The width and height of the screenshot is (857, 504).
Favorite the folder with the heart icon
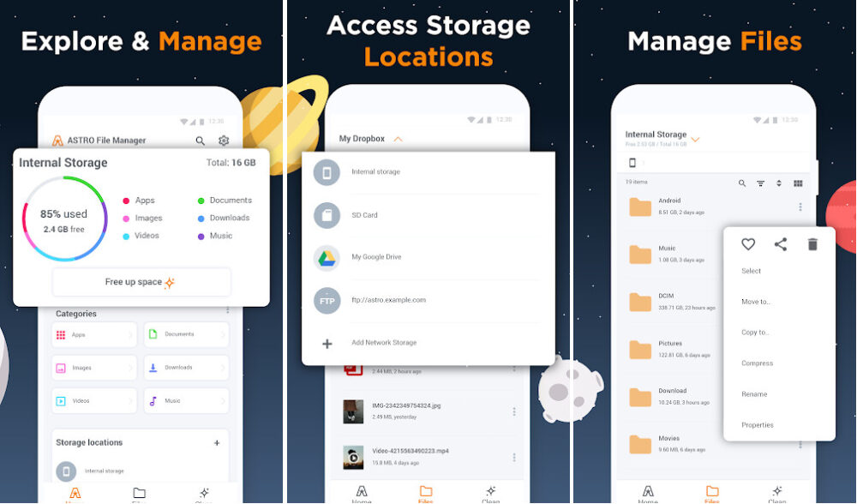click(747, 244)
